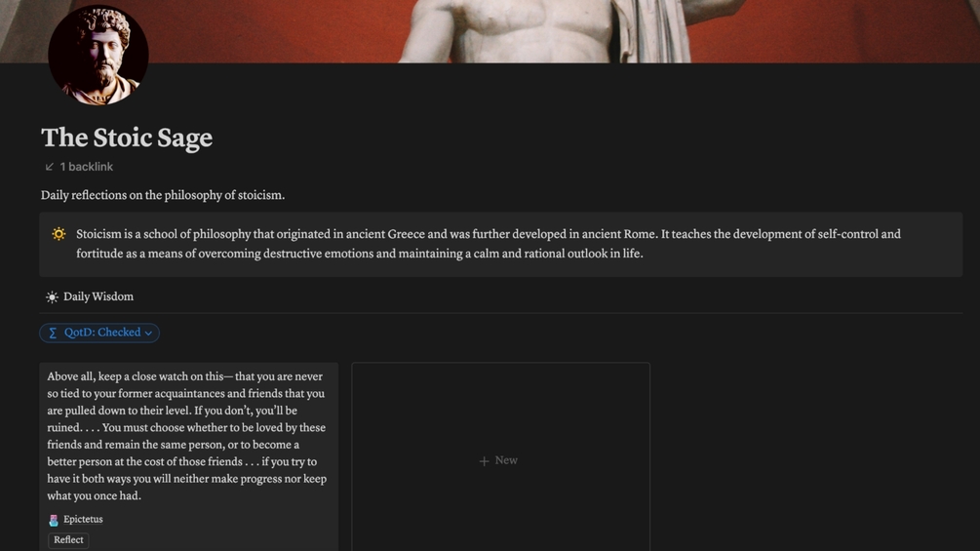Open the 1 backlink list

click(x=79, y=167)
